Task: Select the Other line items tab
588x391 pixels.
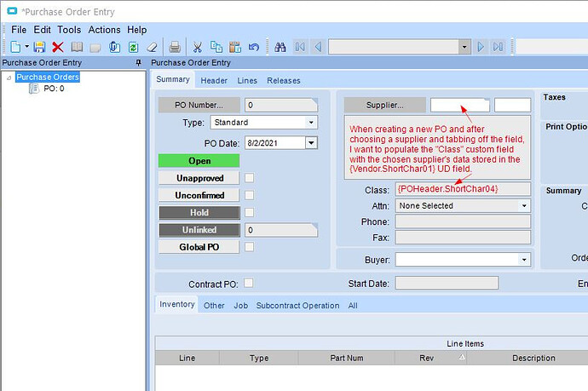Action: pos(214,306)
